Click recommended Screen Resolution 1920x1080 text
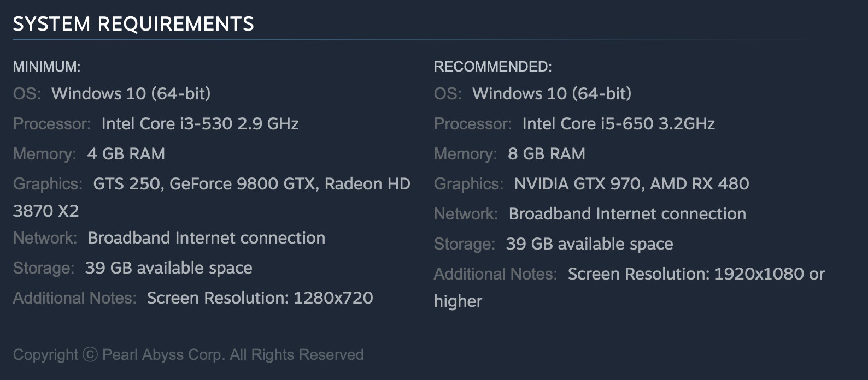This screenshot has width=868, height=380. pyautogui.click(x=696, y=274)
